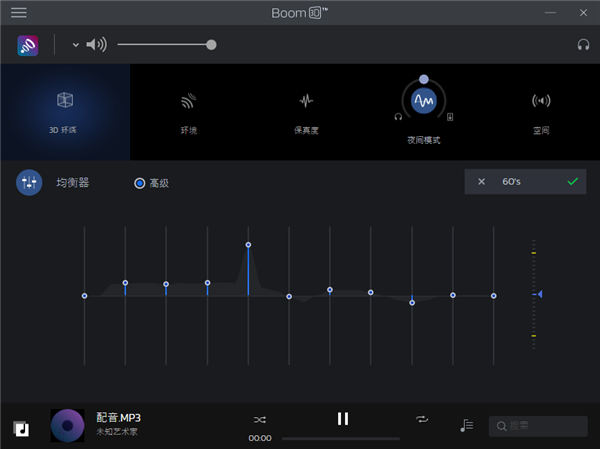The image size is (600, 449).
Task: Click the master volume slider handle
Action: coord(211,45)
